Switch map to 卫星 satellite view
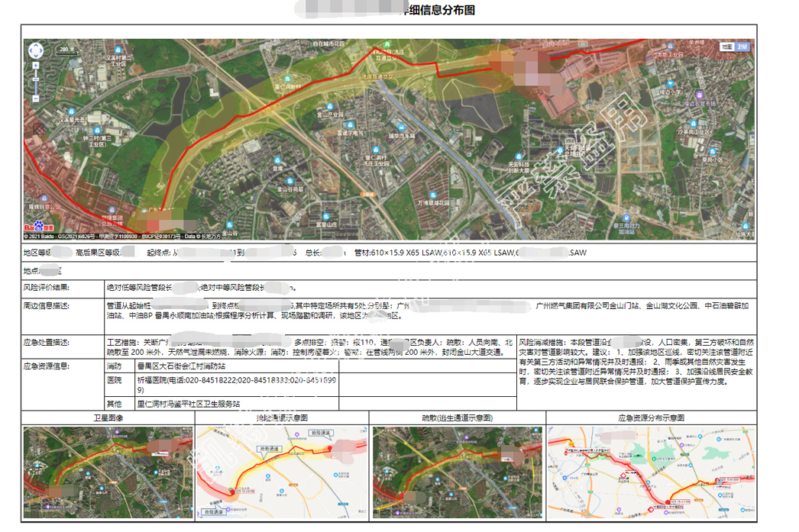This screenshot has height=532, width=799. coord(742,47)
